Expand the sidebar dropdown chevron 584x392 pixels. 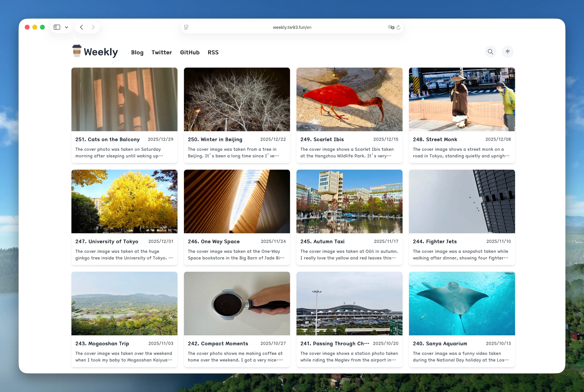click(x=66, y=27)
